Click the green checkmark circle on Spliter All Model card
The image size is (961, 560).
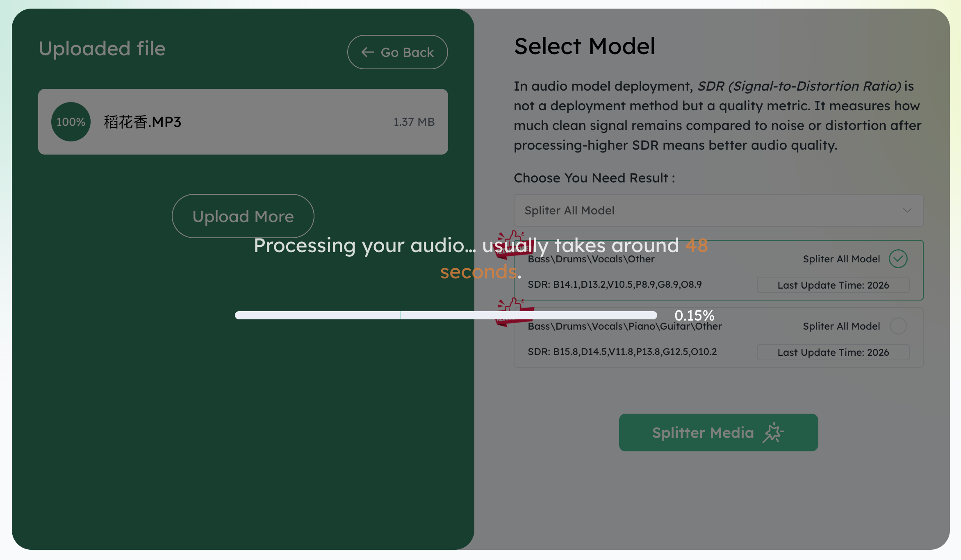(x=898, y=259)
